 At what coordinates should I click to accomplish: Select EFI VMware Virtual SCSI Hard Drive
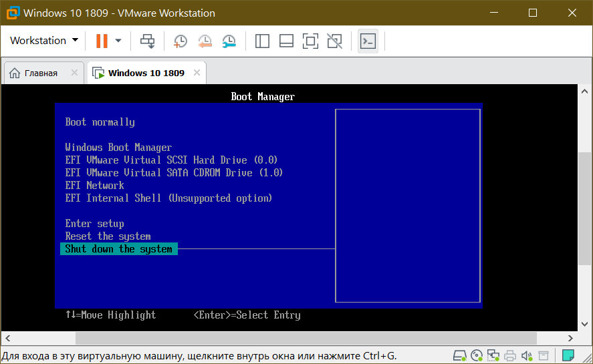click(x=171, y=160)
